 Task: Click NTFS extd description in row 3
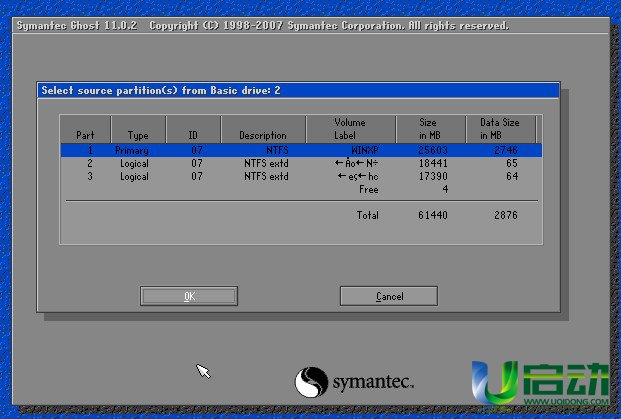click(x=266, y=176)
